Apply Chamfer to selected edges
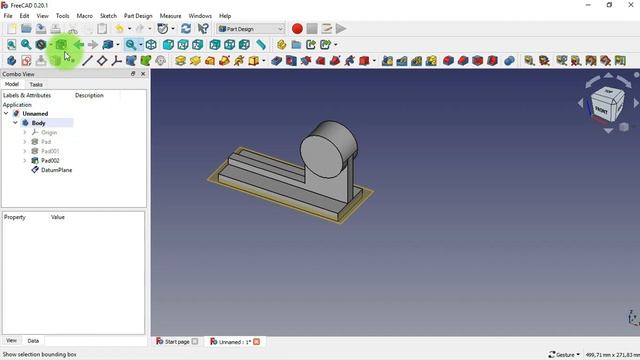The width and height of the screenshot is (640, 360). pos(463,61)
